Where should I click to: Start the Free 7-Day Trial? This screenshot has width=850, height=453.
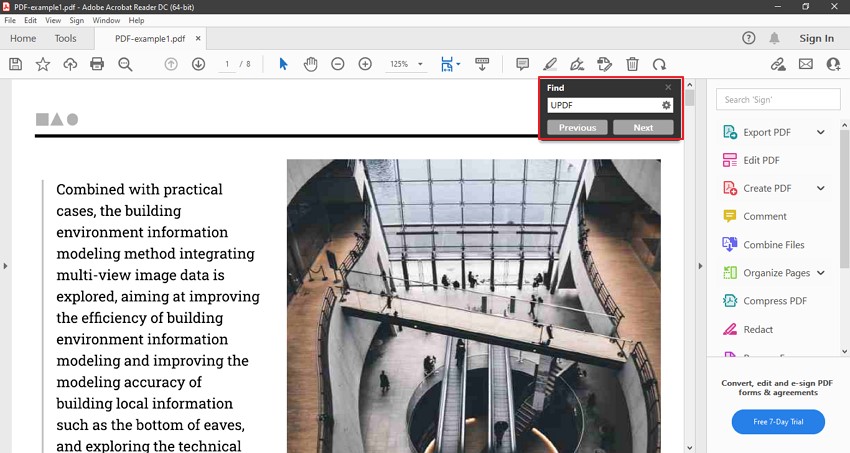coord(778,422)
